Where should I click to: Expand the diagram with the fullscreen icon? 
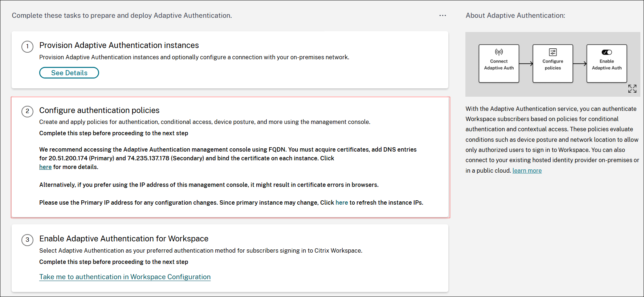pos(632,89)
